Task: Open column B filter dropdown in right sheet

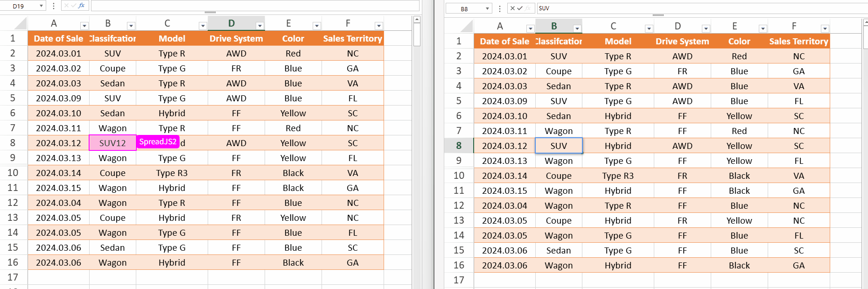Action: [x=577, y=29]
